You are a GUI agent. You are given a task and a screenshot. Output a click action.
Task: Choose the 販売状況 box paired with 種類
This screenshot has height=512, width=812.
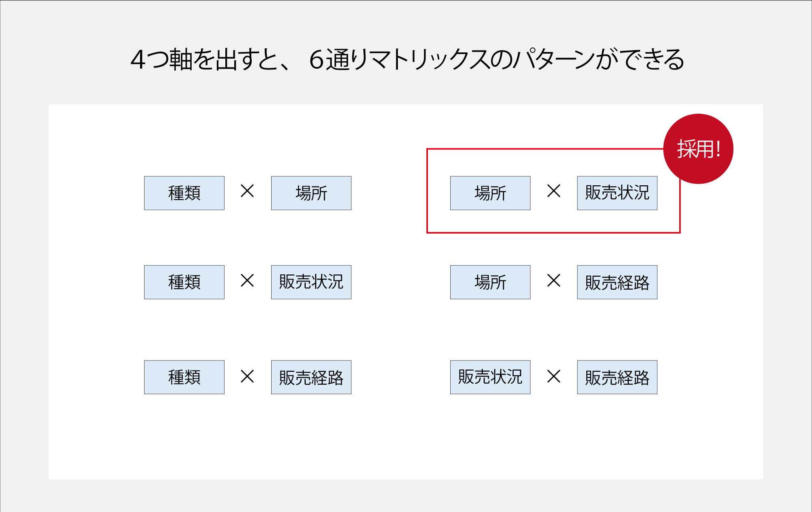pos(311,282)
